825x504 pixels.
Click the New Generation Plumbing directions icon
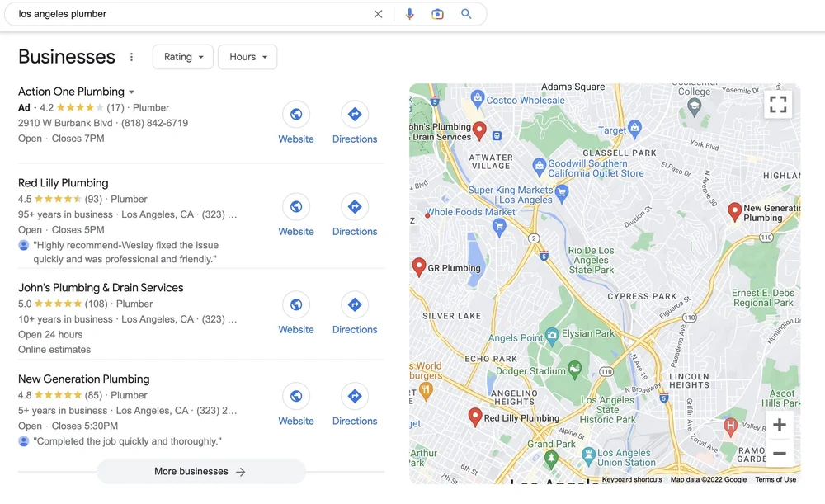(x=355, y=396)
